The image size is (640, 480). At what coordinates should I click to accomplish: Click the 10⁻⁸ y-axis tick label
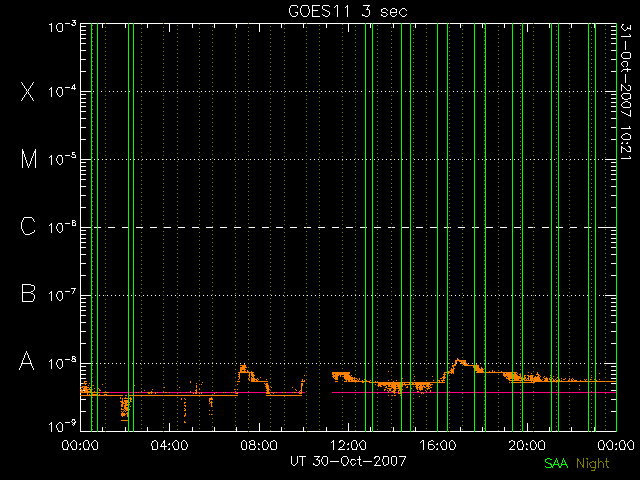pos(62,363)
